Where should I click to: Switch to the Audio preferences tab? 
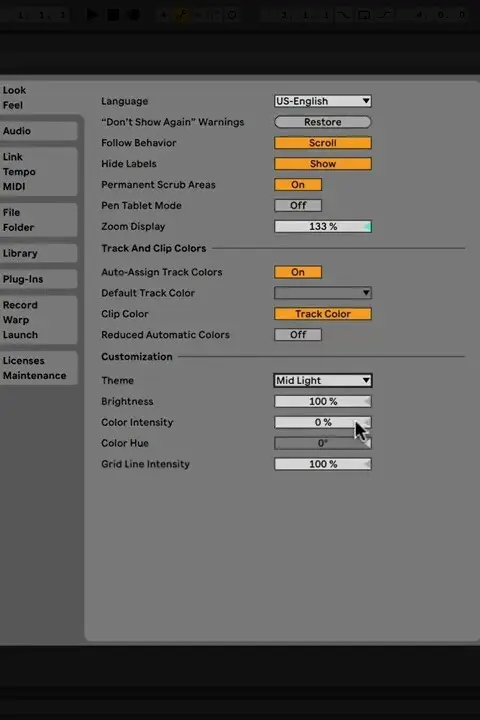tap(39, 131)
